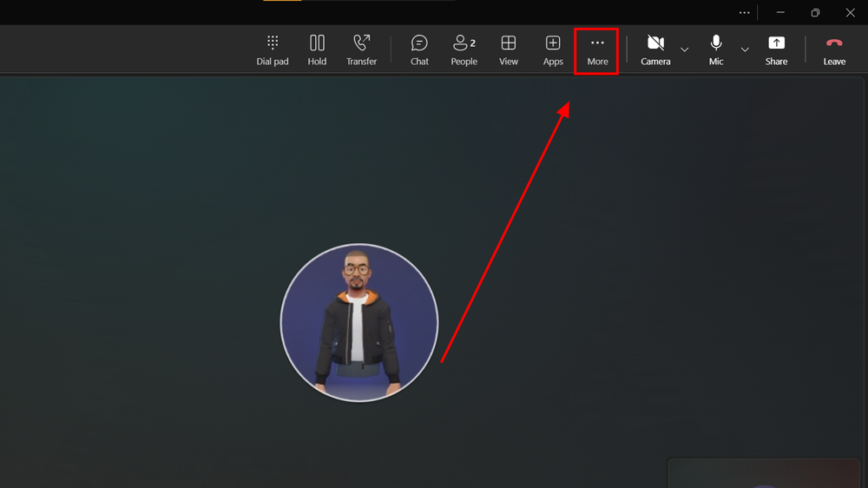Show the People participants list
Image resolution: width=868 pixels, height=488 pixels.
(x=464, y=49)
